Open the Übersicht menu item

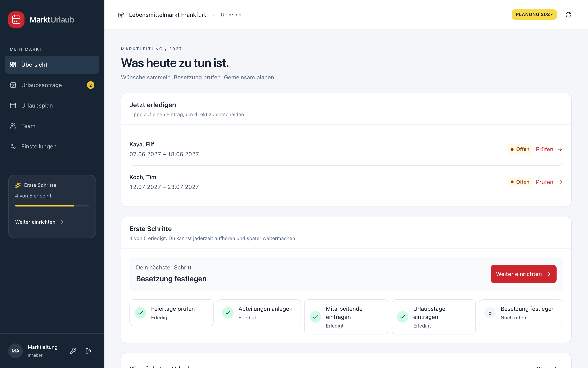point(52,64)
